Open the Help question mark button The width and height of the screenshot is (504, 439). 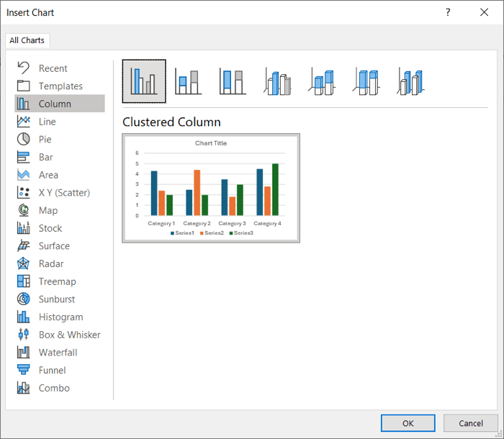pyautogui.click(x=448, y=12)
